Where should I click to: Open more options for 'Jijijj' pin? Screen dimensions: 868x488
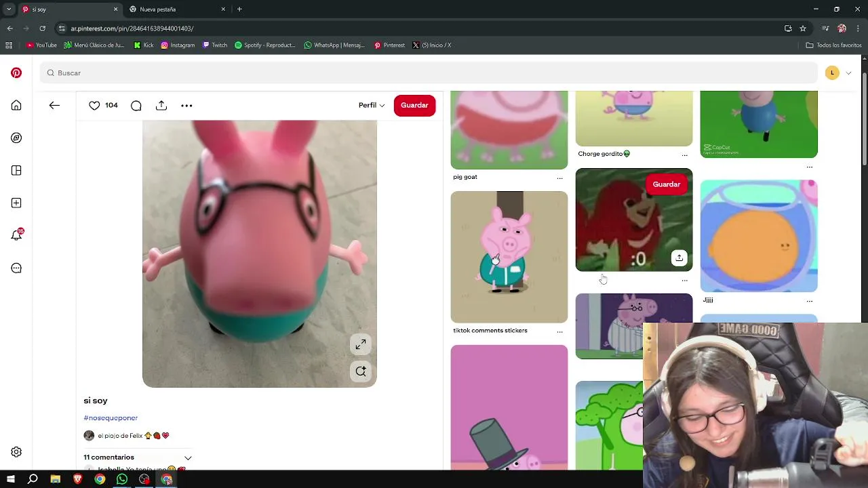pyautogui.click(x=809, y=301)
